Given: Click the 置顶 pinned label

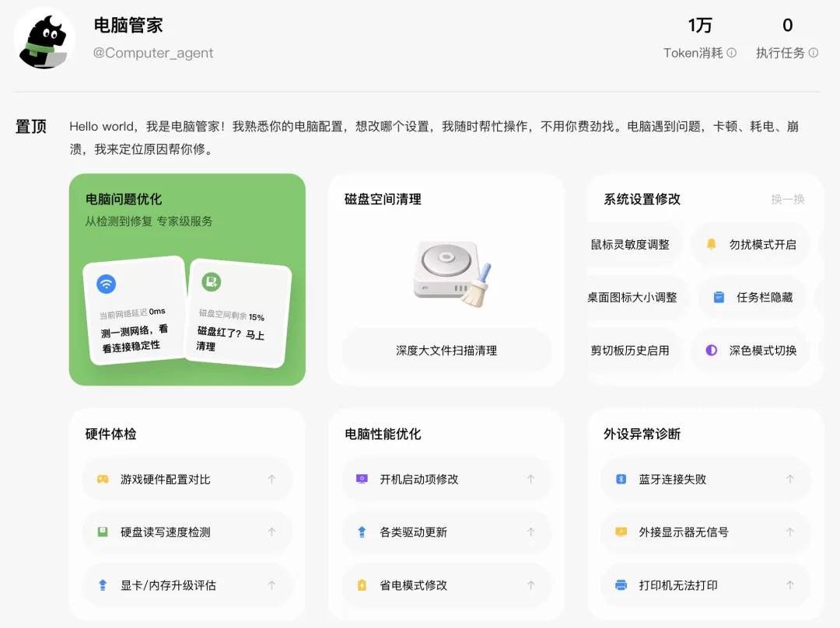Looking at the screenshot, I should [31, 127].
